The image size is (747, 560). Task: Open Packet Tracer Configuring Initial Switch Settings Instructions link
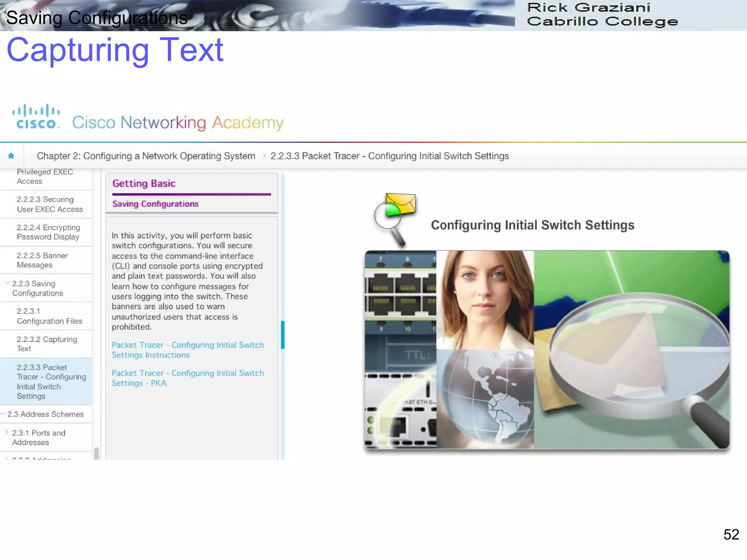[x=188, y=350]
